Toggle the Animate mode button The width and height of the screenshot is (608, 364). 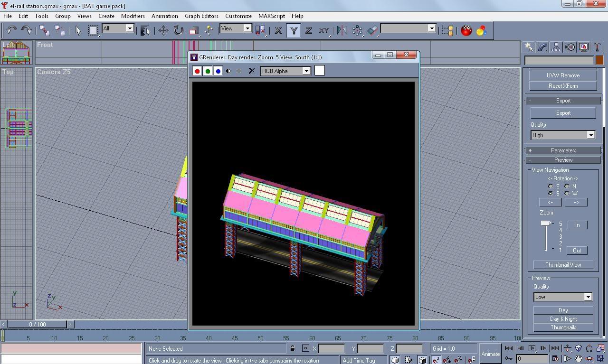pos(491,354)
